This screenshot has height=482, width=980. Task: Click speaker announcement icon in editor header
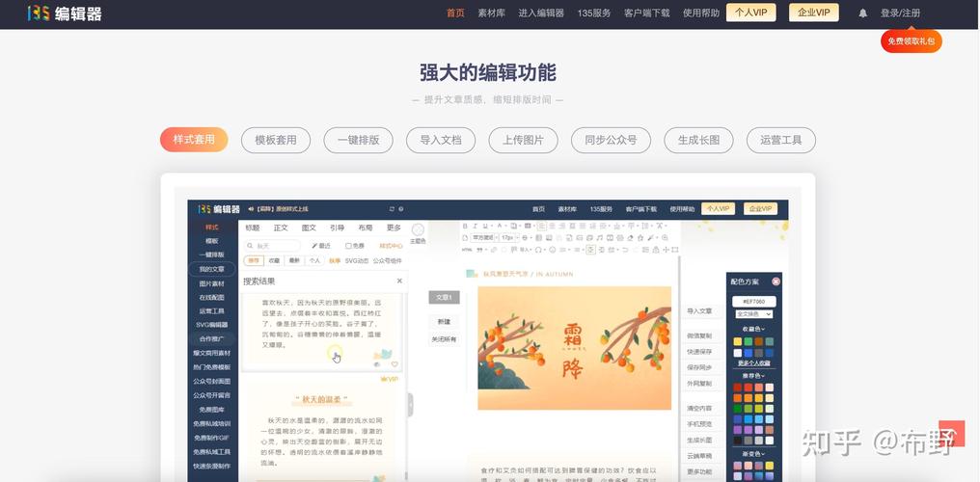click(x=251, y=208)
